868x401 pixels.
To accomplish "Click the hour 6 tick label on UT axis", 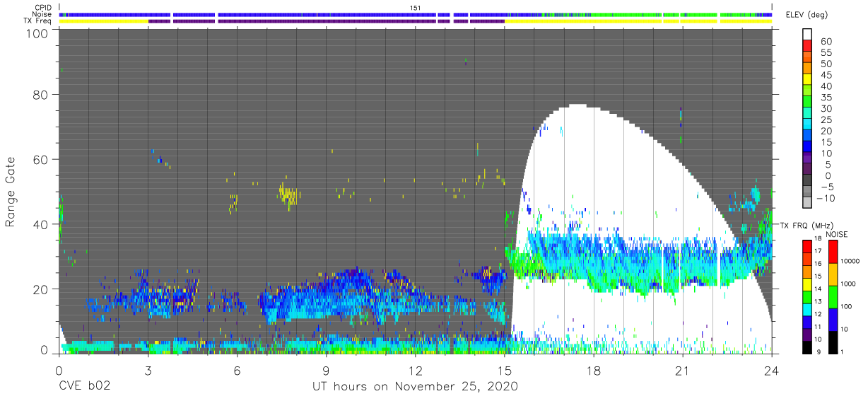I will 237,371.
